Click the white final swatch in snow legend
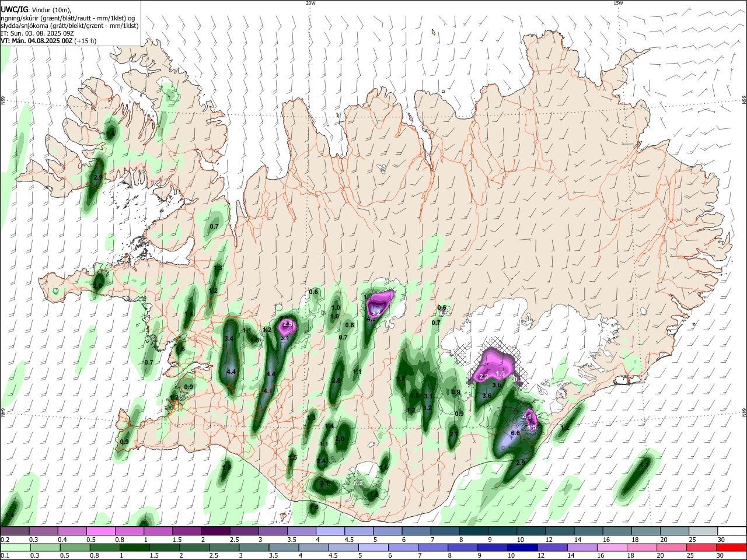This screenshot has width=747, height=560. click(732, 531)
